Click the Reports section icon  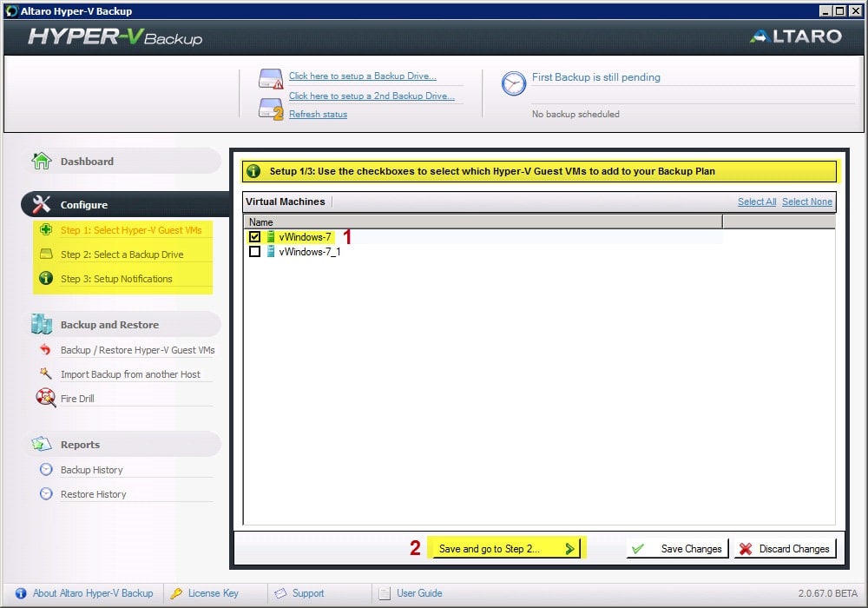[x=42, y=444]
